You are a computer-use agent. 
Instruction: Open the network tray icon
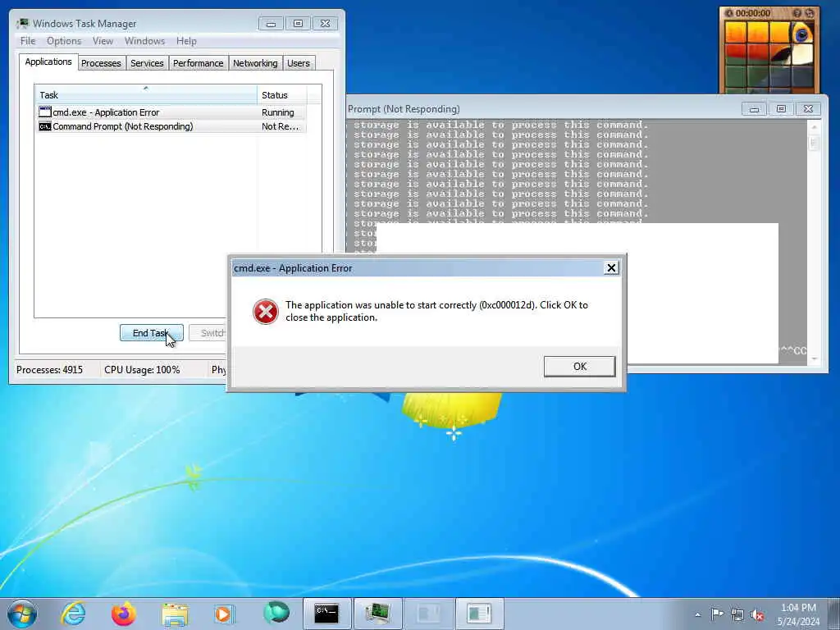pos(737,614)
